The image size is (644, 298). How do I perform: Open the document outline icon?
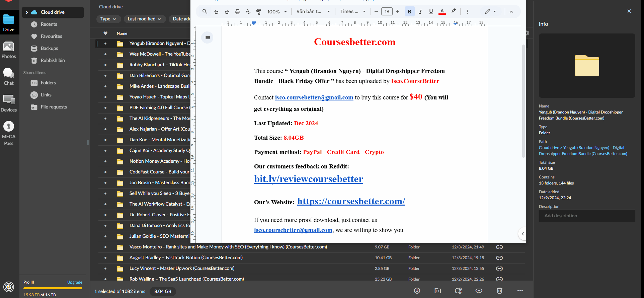coord(207,38)
